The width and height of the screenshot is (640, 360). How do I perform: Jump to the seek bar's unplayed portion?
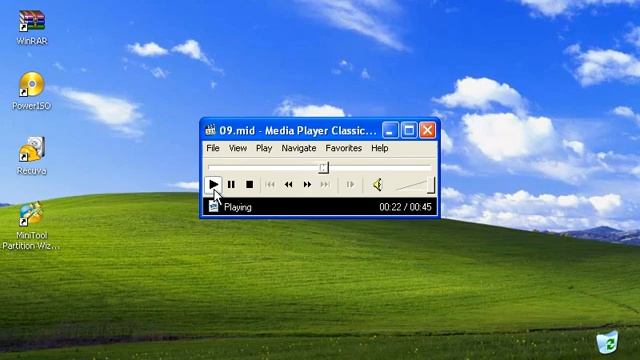tap(380, 167)
